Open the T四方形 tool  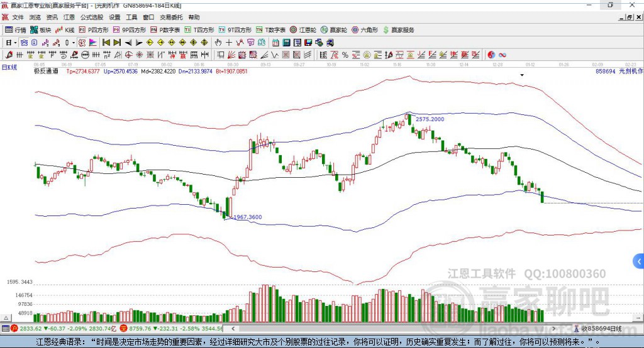[199, 30]
